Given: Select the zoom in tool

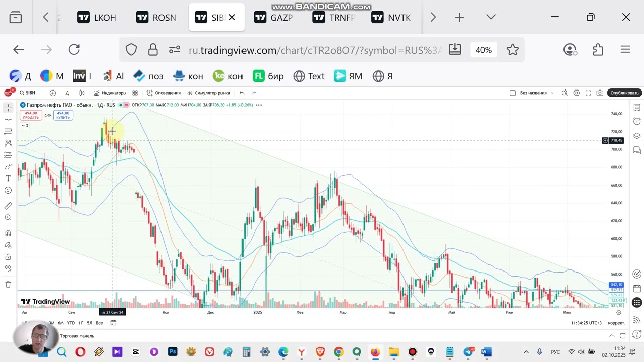Looking at the screenshot, I should [x=8, y=218].
